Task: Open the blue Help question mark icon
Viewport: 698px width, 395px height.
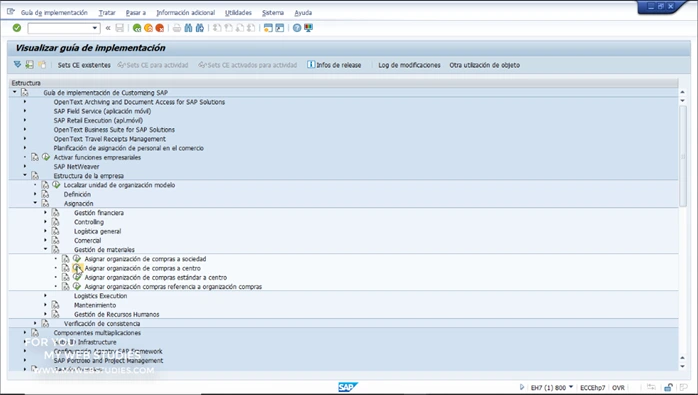Action: click(x=297, y=28)
